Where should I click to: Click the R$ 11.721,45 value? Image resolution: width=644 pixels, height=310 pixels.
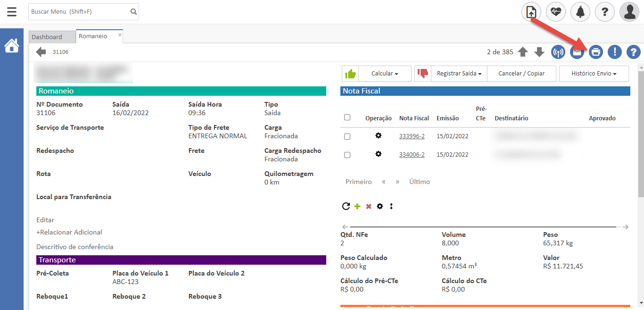[x=563, y=266]
